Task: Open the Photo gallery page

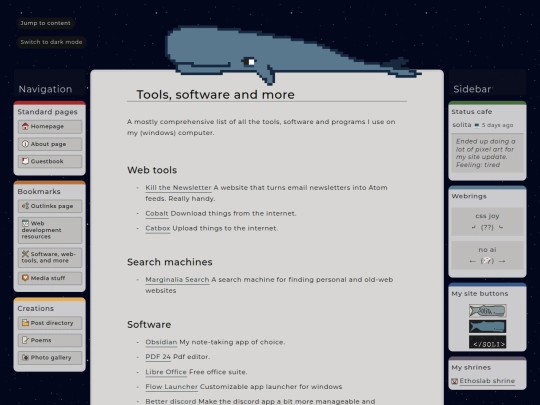Action: tap(50, 357)
